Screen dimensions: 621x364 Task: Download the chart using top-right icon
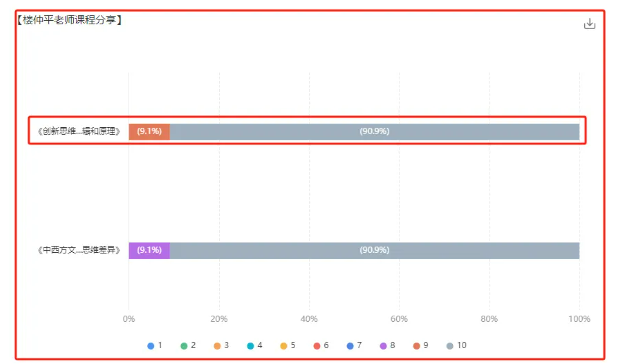coord(589,24)
